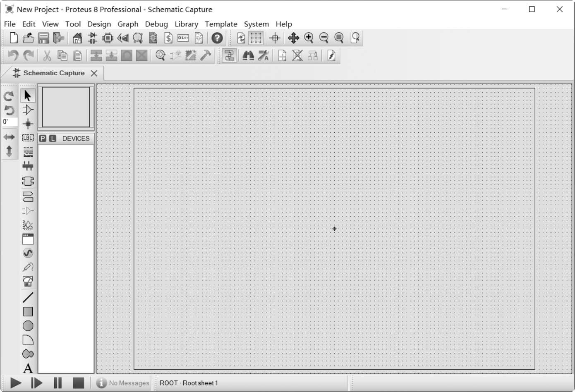The width and height of the screenshot is (575, 392).
Task: Zoom to fit the entire sheet
Action: click(x=339, y=38)
